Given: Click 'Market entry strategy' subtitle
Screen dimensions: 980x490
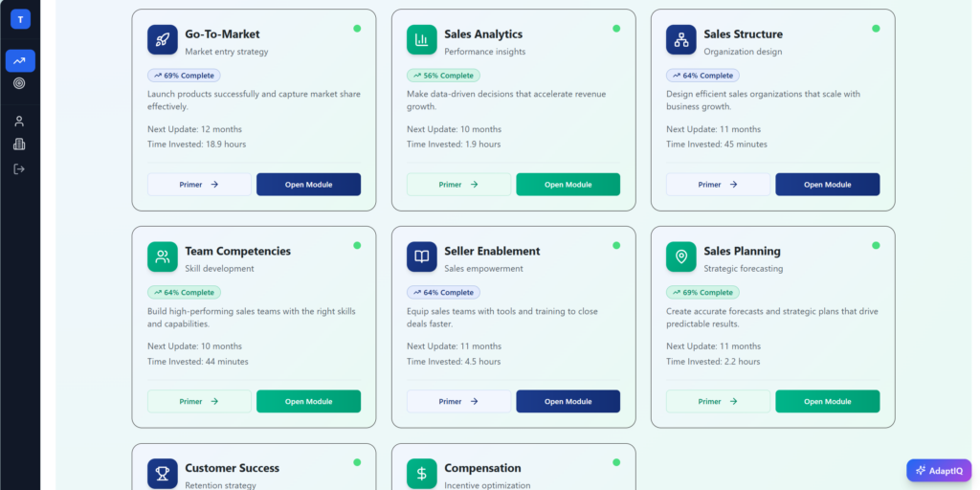Looking at the screenshot, I should pos(227,52).
